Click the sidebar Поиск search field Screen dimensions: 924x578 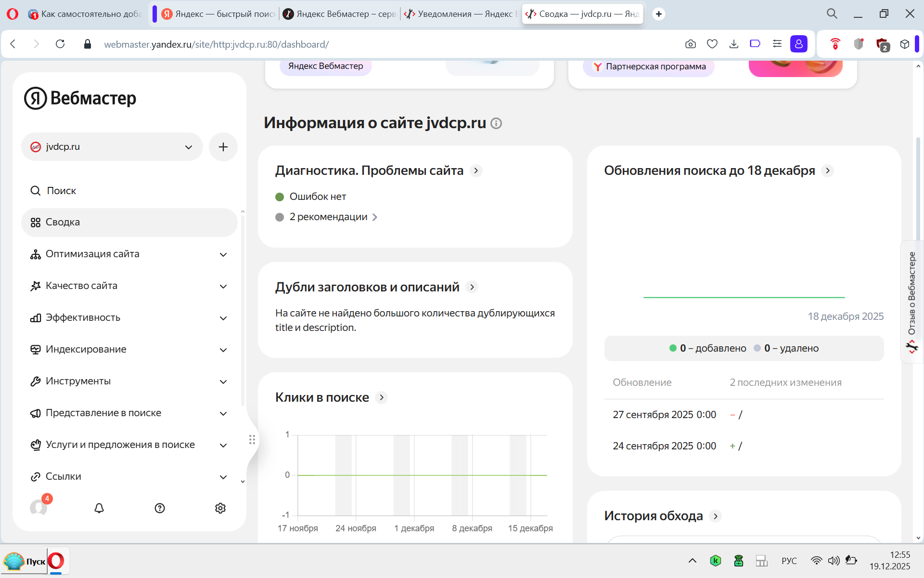(x=62, y=191)
